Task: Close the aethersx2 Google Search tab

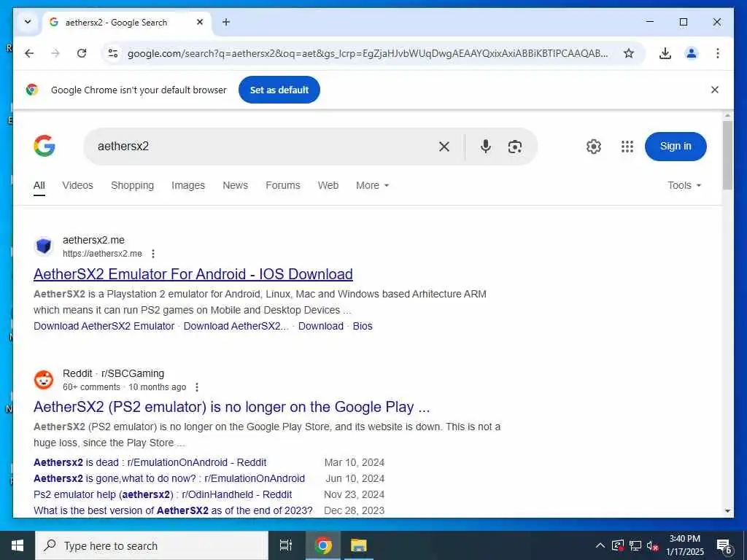Action: 200,22
